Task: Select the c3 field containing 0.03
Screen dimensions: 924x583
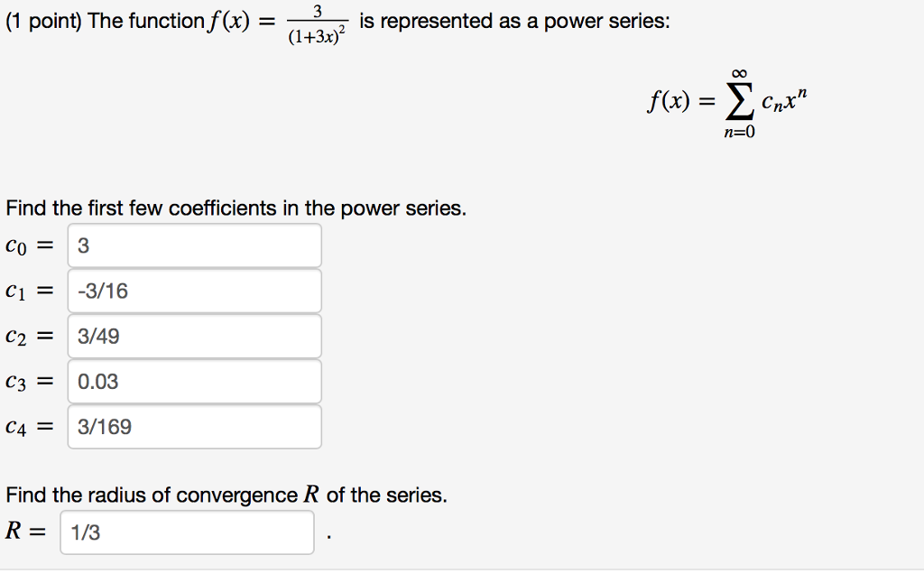Action: (x=194, y=381)
